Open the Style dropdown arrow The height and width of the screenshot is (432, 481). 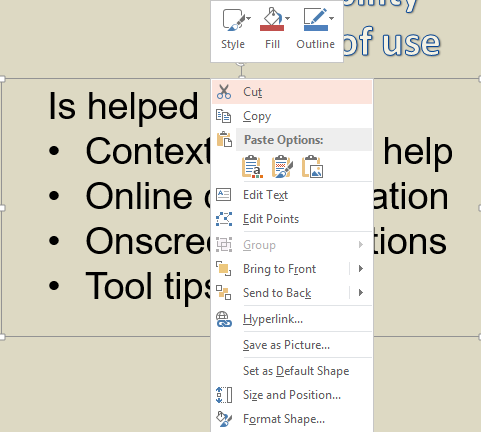pos(248,19)
